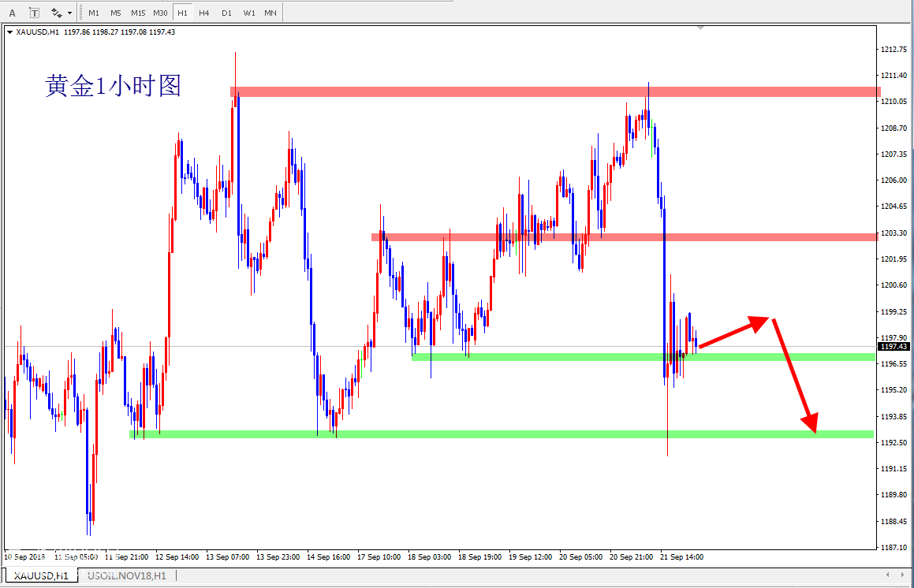Switch chart to H4 timeframe

coord(204,13)
